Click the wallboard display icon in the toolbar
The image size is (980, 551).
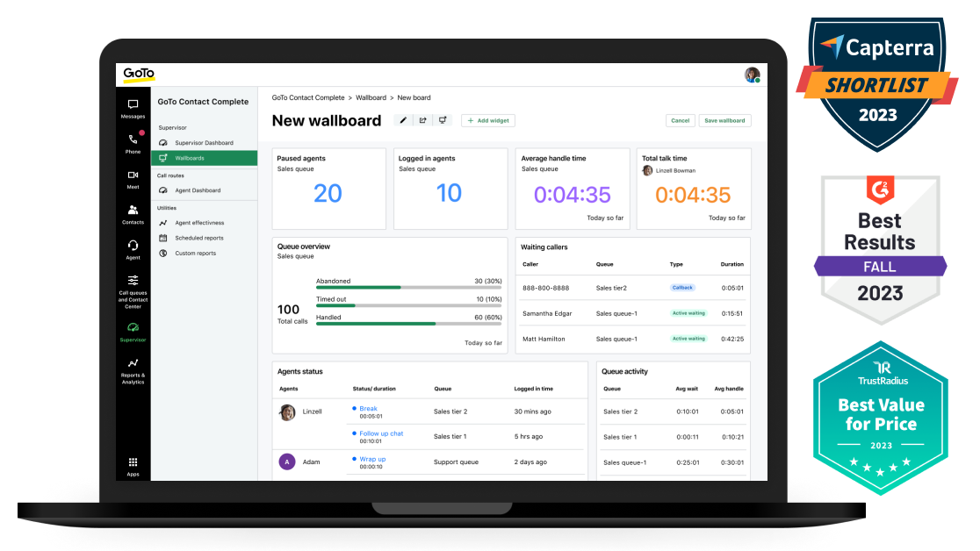(x=443, y=120)
